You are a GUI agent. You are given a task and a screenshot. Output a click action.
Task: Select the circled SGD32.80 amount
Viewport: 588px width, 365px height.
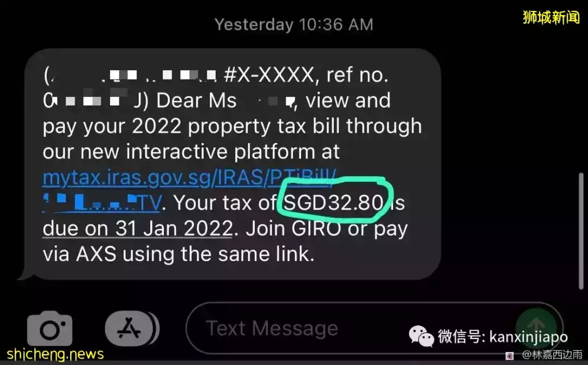[x=333, y=202]
